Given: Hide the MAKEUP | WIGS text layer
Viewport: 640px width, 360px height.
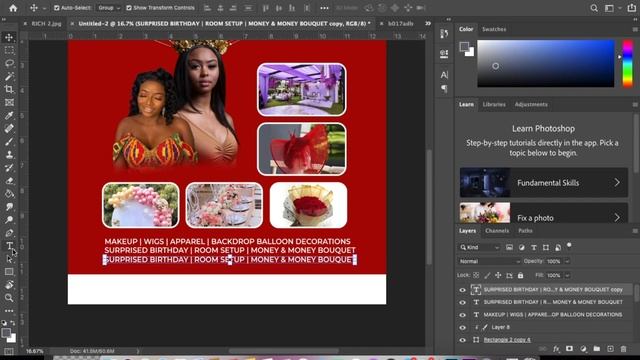Looking at the screenshot, I should (462, 315).
